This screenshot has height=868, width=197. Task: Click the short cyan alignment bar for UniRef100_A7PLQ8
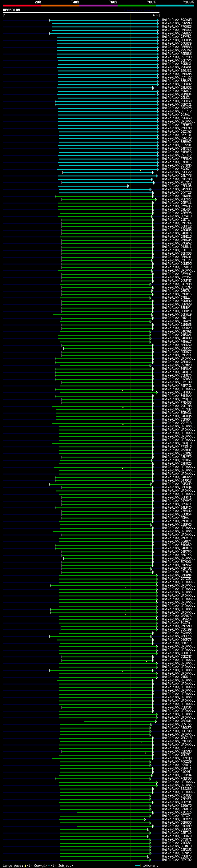[x=93, y=186]
